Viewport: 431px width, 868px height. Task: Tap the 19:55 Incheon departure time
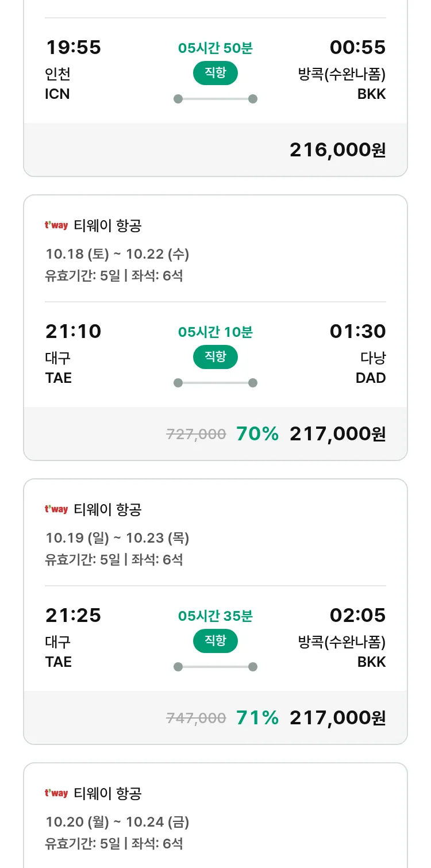[x=73, y=47]
